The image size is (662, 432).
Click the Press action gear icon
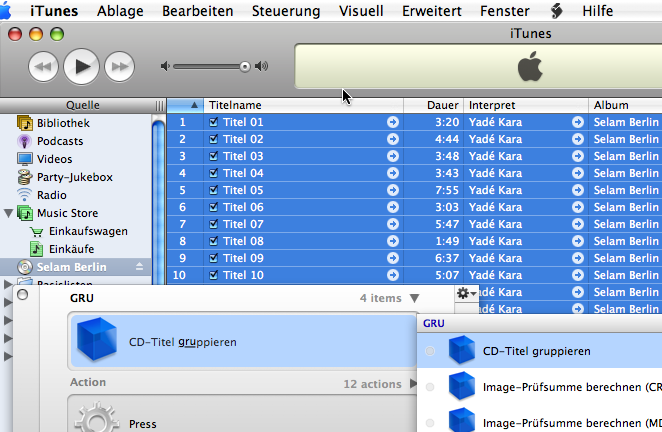96,417
